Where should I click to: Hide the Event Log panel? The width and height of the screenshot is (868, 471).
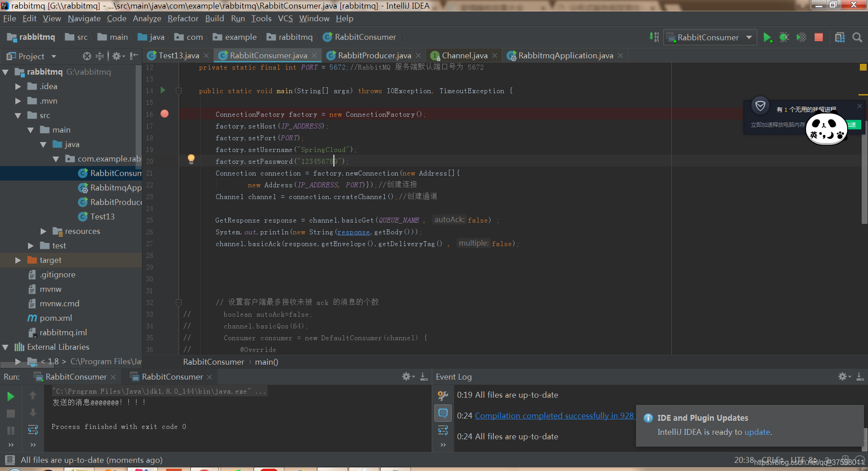[x=860, y=376]
